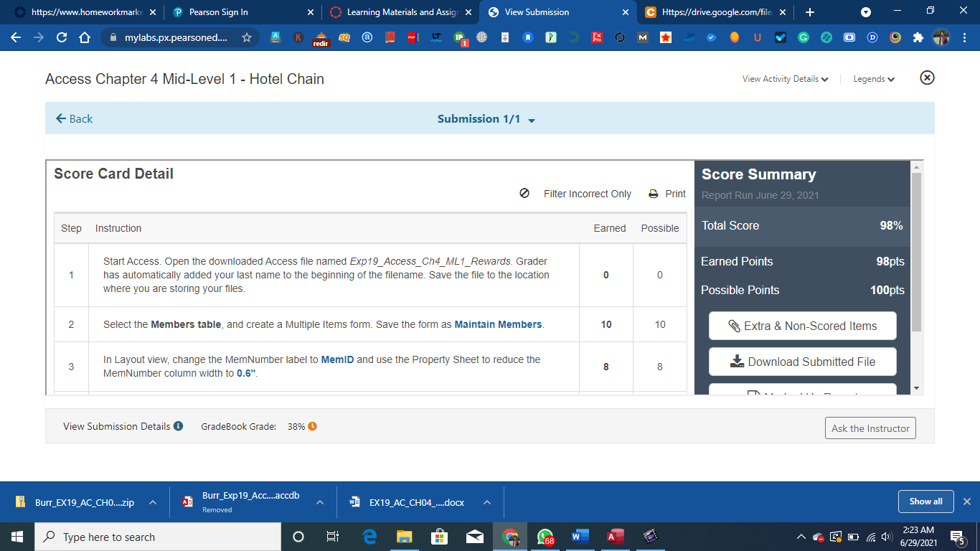Open the Chrome three-dot menu
The image size is (980, 551).
(964, 37)
